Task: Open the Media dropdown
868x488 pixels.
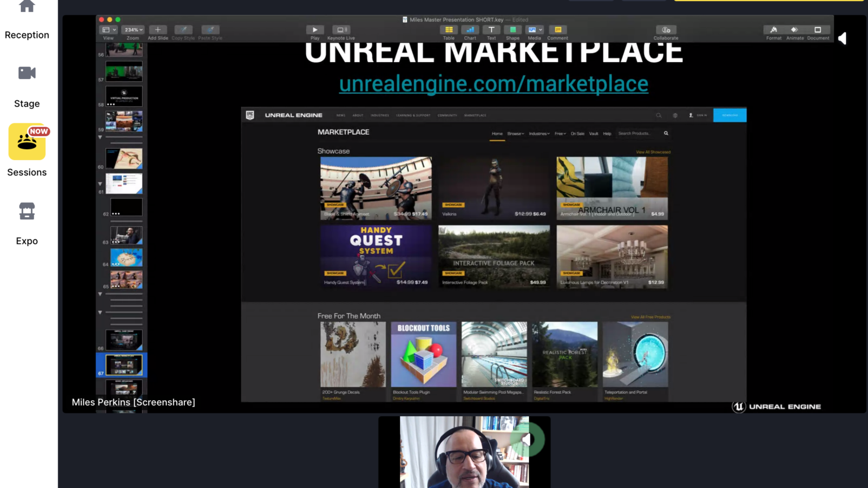Action: pyautogui.click(x=534, y=30)
